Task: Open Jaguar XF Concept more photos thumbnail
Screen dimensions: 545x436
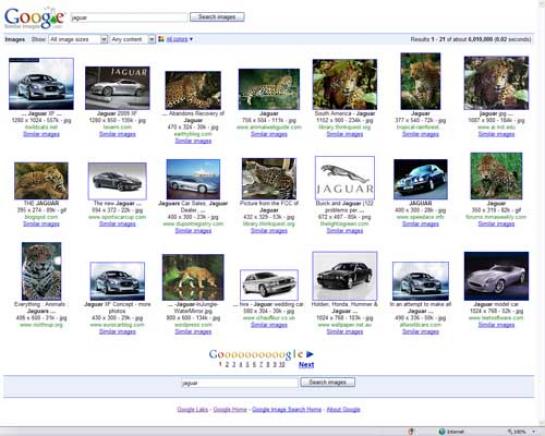Action: 117,281
